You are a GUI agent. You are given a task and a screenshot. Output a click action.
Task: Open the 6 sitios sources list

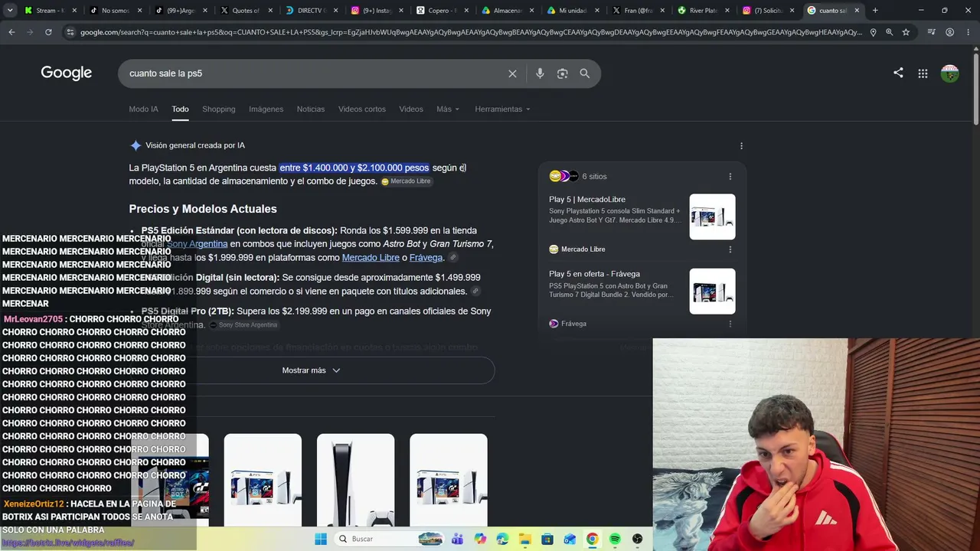pyautogui.click(x=578, y=176)
